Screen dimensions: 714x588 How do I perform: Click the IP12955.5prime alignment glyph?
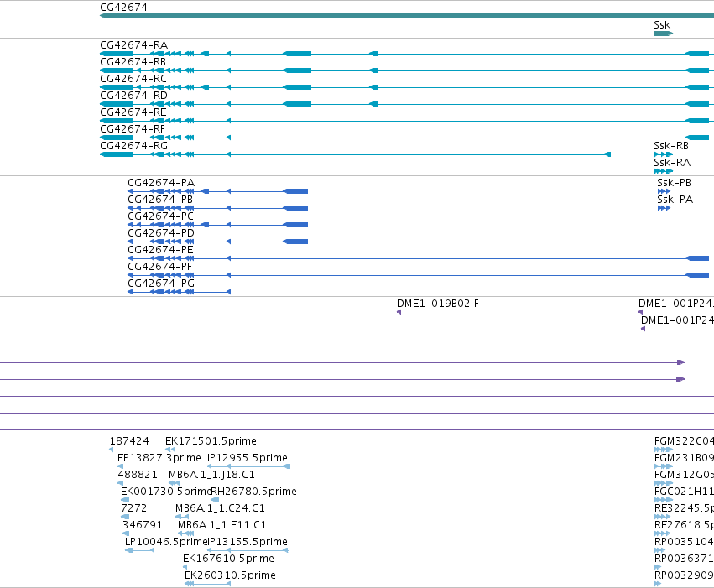click(248, 466)
